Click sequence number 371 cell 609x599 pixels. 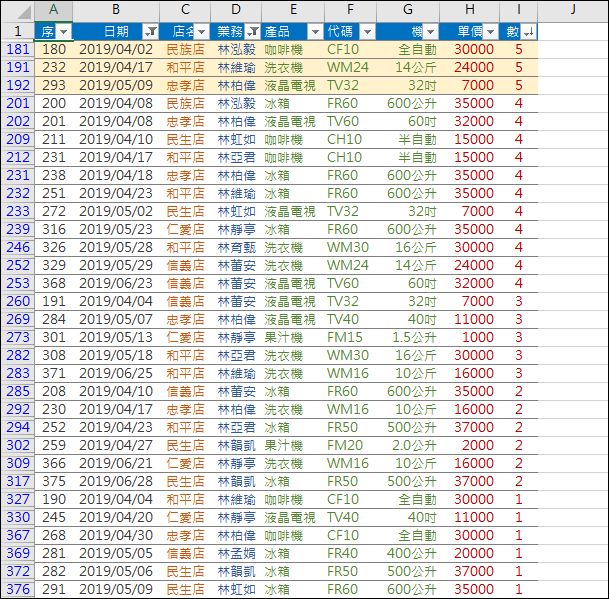point(54,373)
